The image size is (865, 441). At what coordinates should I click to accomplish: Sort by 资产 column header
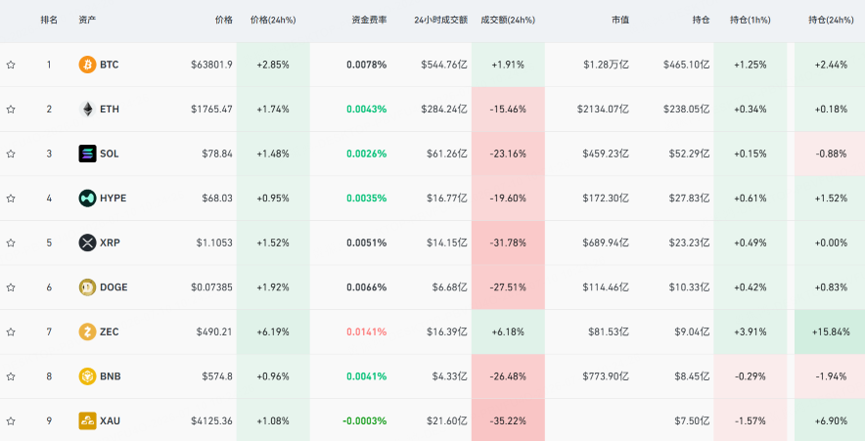(86, 20)
